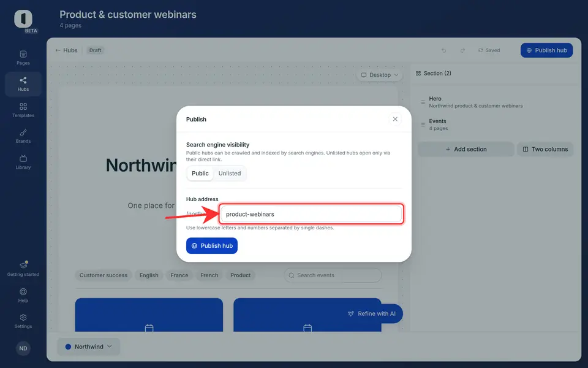The width and height of the screenshot is (588, 368).
Task: Open the Northwind brand dropdown
Action: coord(88,347)
